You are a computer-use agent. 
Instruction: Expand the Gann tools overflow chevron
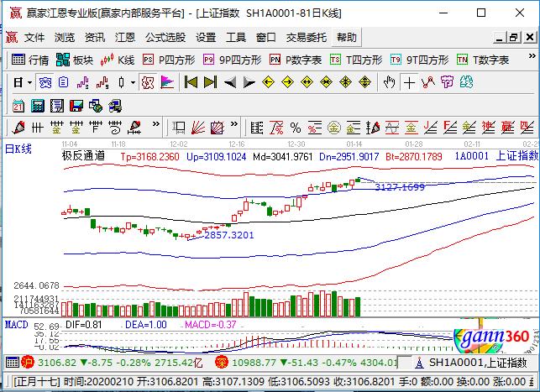[x=234, y=124]
